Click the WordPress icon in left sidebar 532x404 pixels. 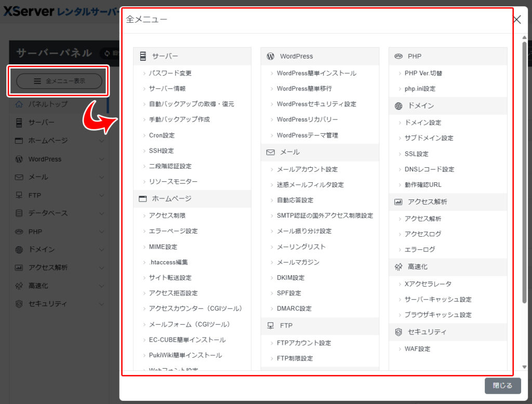(19, 159)
